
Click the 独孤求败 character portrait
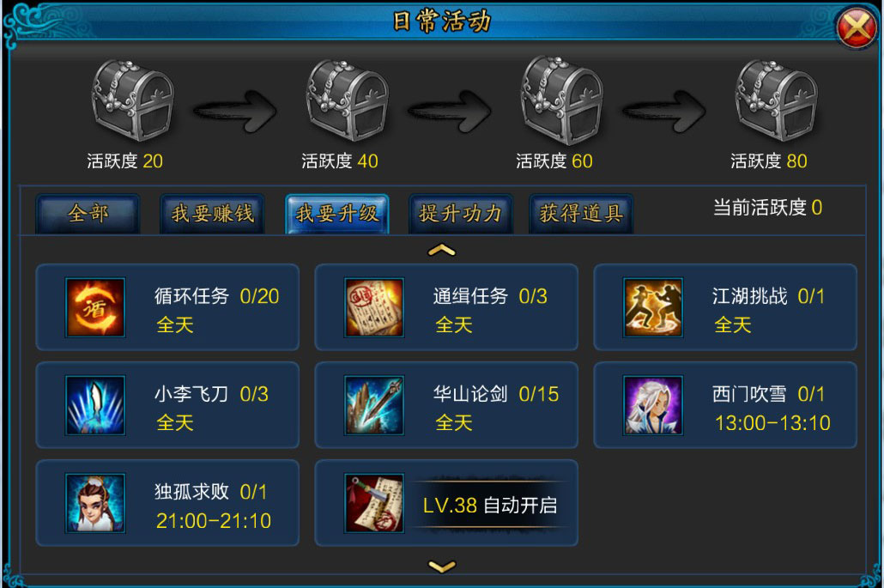[x=95, y=503]
